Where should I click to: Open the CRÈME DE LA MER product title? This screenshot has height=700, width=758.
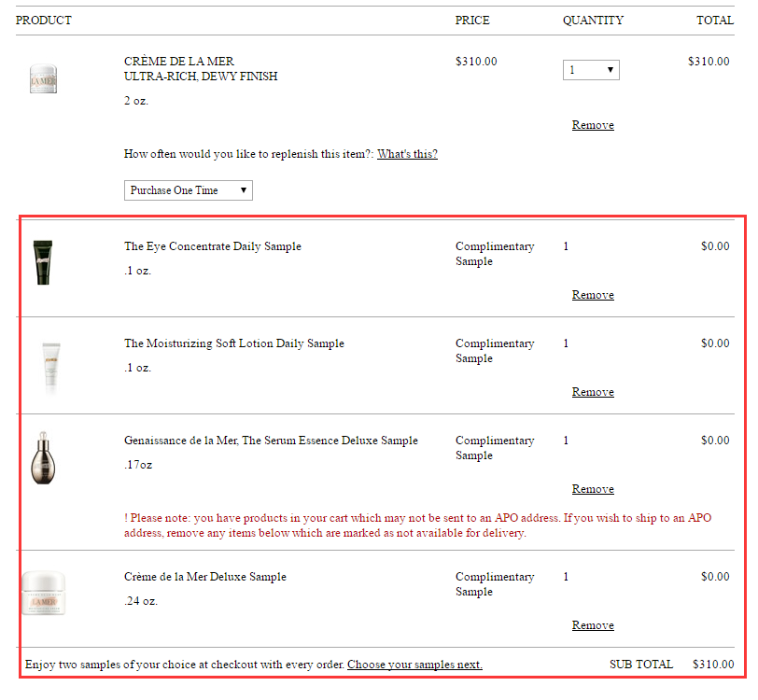tap(179, 62)
